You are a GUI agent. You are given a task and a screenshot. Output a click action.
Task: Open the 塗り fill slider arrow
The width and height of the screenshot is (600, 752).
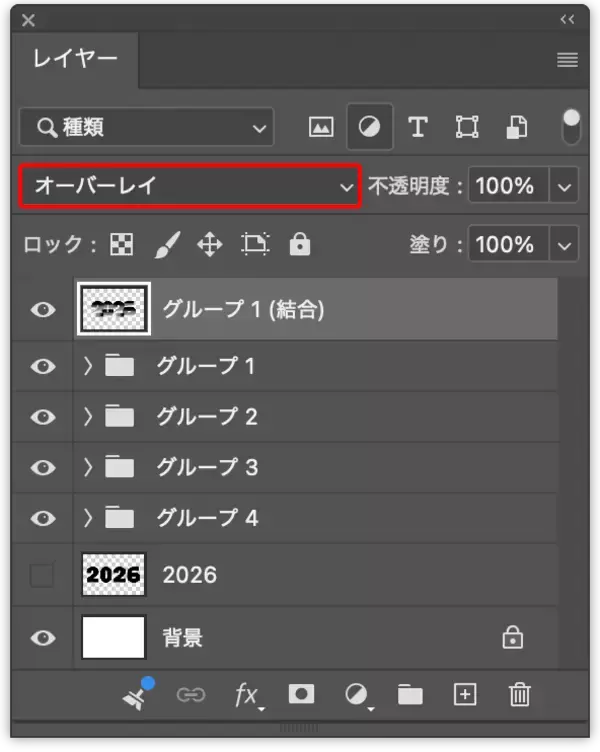pos(564,245)
